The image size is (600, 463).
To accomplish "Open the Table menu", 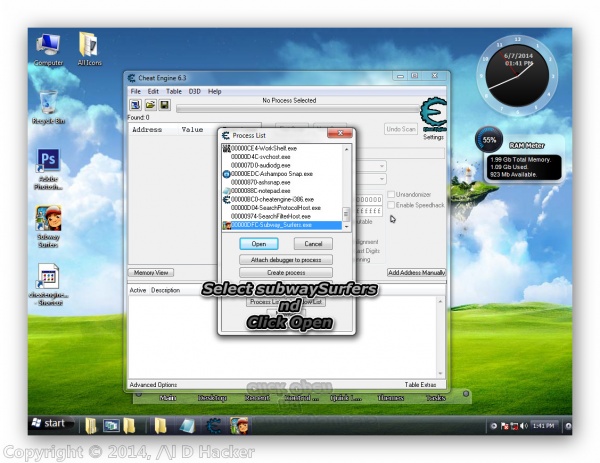I will 173,91.
